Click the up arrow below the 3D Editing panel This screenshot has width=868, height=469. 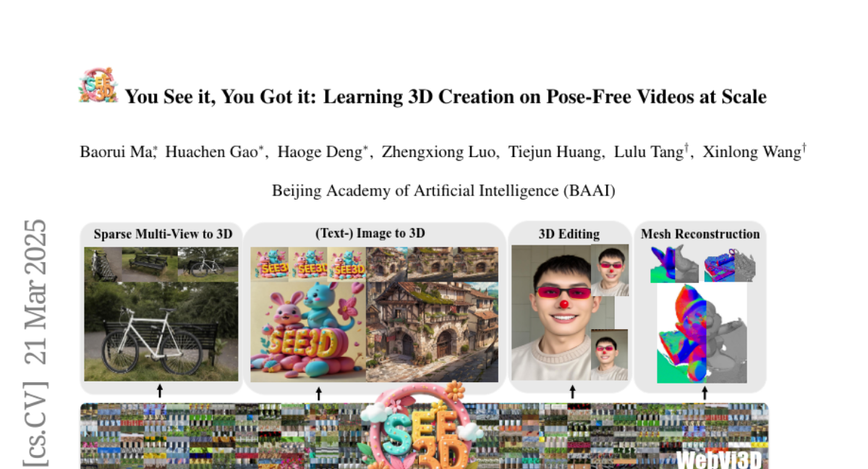(x=572, y=392)
